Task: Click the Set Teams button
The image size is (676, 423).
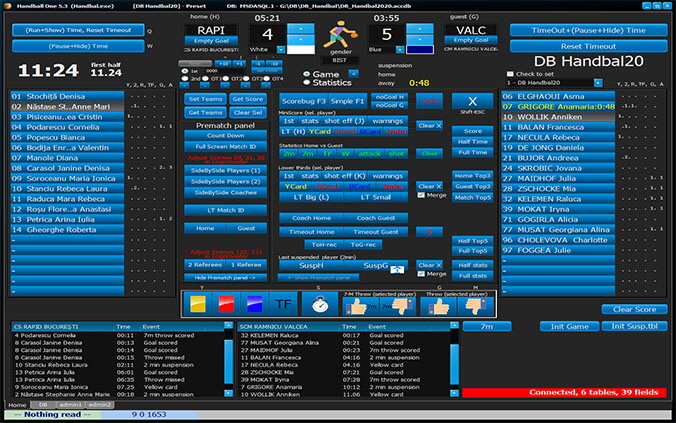Action: pos(205,99)
